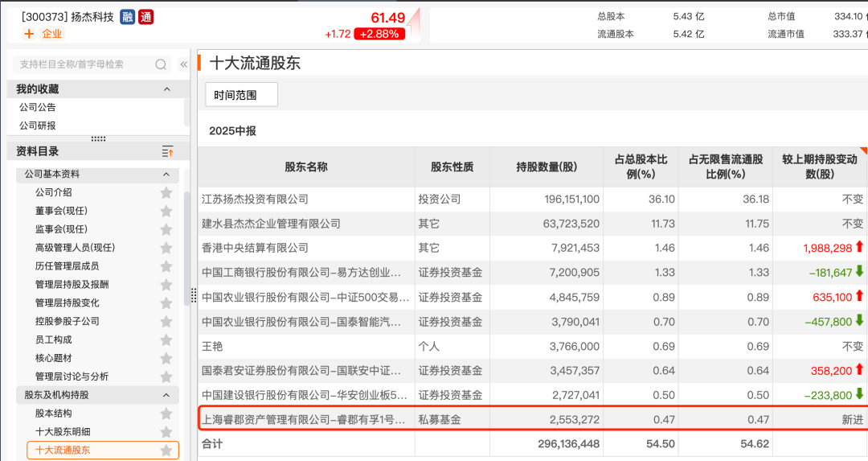Click the orange plus icon before 企业

point(29,34)
